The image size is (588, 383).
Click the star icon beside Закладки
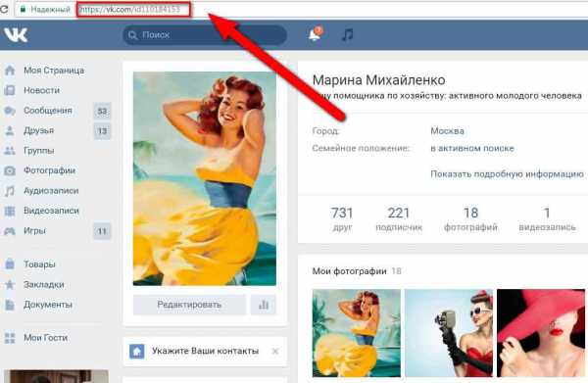pos(10,284)
